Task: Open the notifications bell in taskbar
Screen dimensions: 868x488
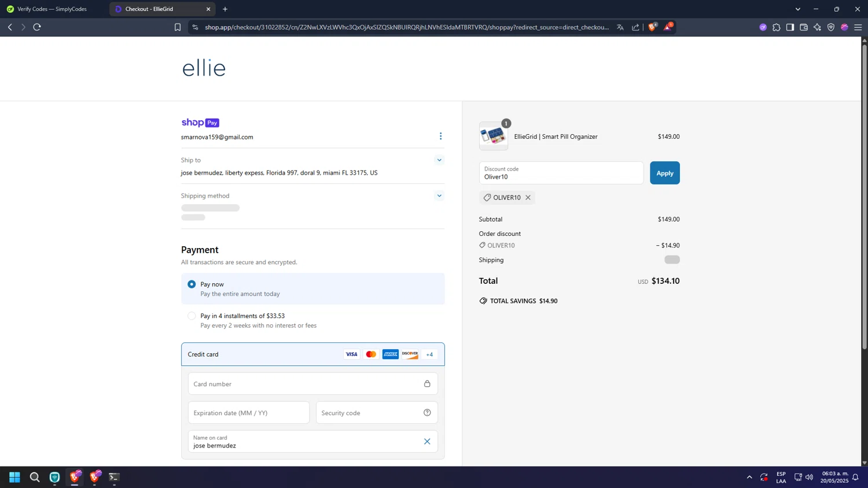Action: [855, 478]
